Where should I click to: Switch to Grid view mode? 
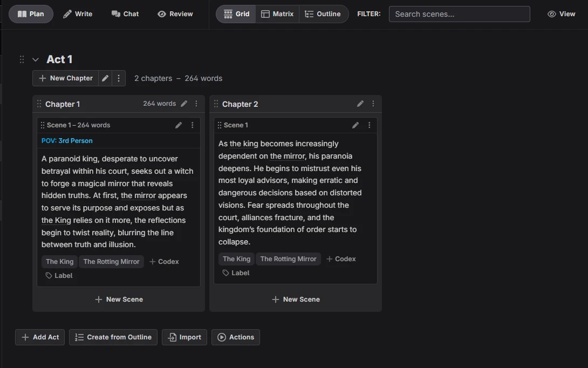[x=236, y=14]
